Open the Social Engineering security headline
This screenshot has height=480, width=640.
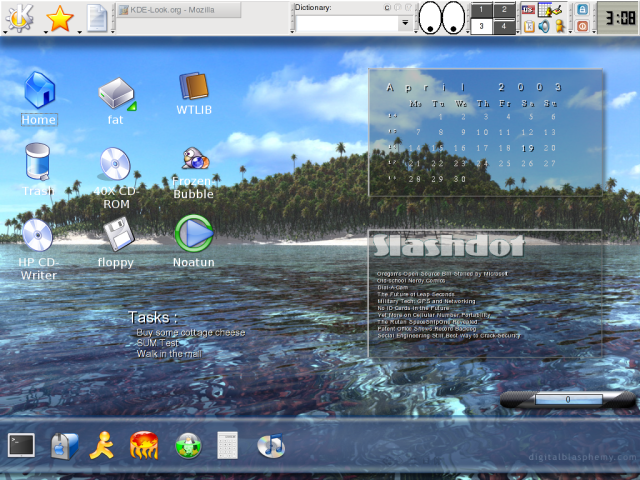(x=449, y=336)
